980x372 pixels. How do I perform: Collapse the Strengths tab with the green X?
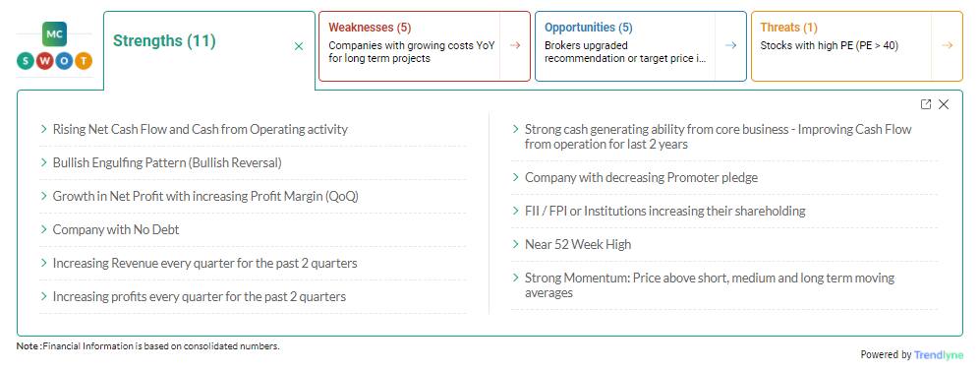click(299, 46)
